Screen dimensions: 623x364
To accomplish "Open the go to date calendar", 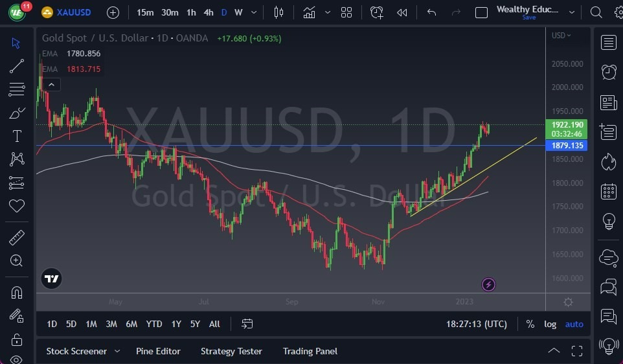I will (247, 324).
